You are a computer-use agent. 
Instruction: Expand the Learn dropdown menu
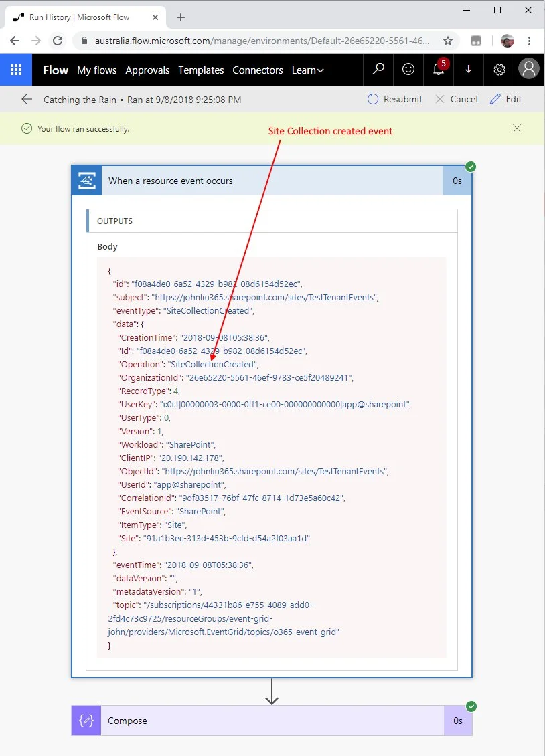point(307,70)
